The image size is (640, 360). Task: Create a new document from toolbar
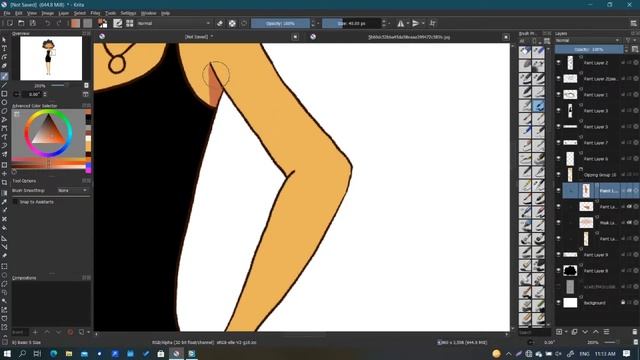(9, 23)
